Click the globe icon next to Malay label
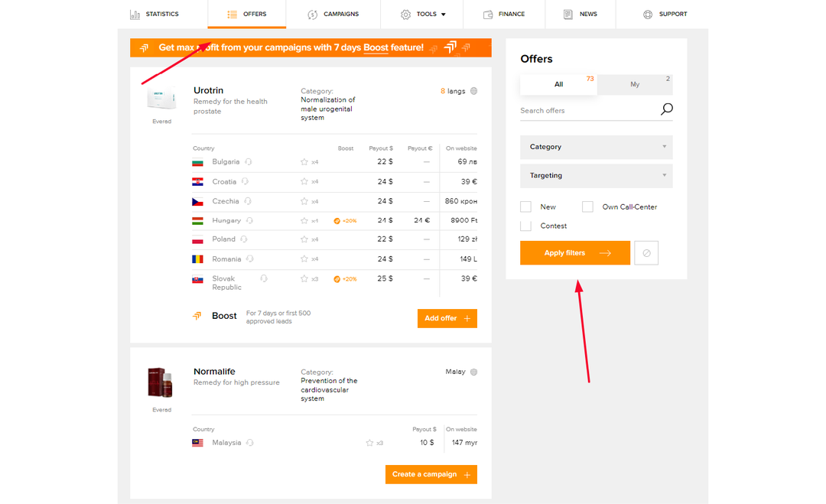The image size is (826, 504). [473, 372]
